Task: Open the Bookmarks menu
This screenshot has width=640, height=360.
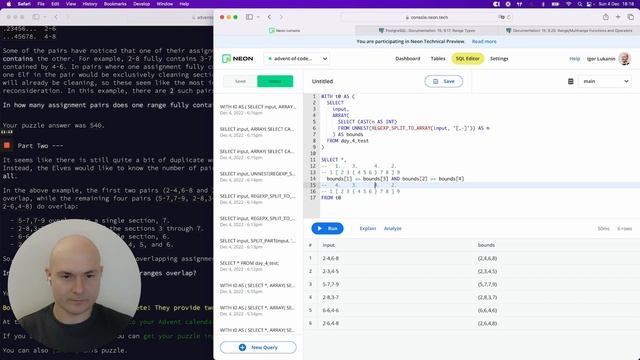Action: [x=115, y=4]
